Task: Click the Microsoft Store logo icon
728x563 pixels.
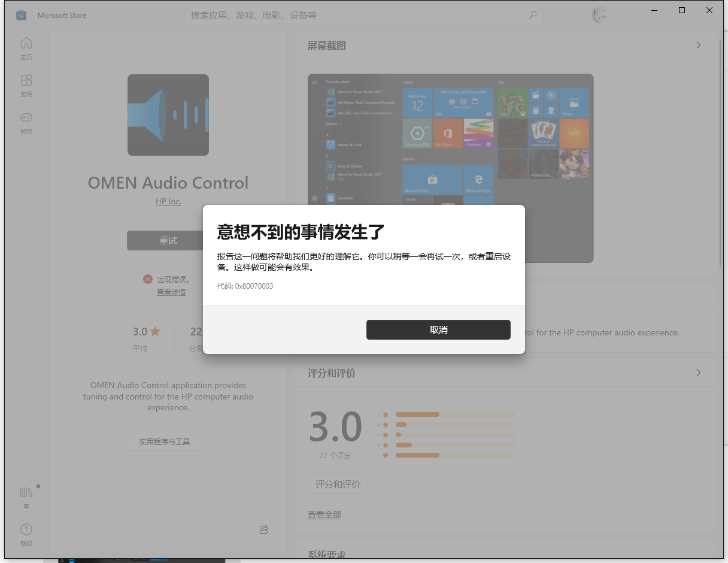Action: (x=22, y=15)
